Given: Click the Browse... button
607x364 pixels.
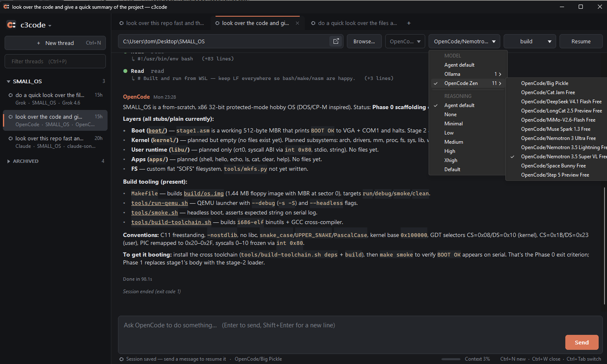Looking at the screenshot, I should click(x=364, y=41).
